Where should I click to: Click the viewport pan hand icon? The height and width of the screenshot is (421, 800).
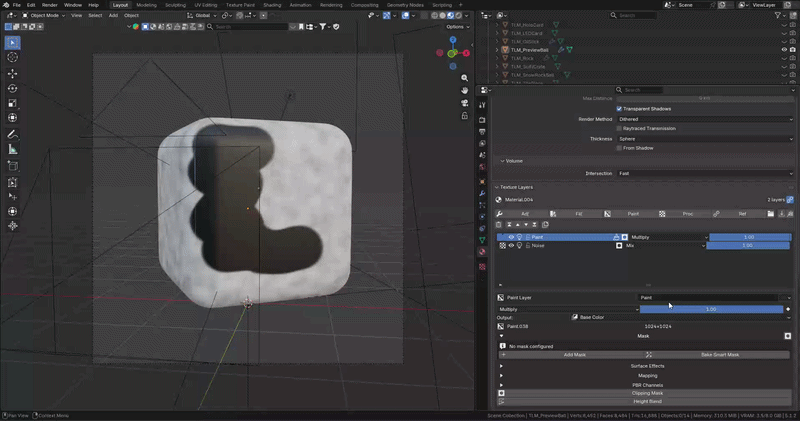click(464, 90)
